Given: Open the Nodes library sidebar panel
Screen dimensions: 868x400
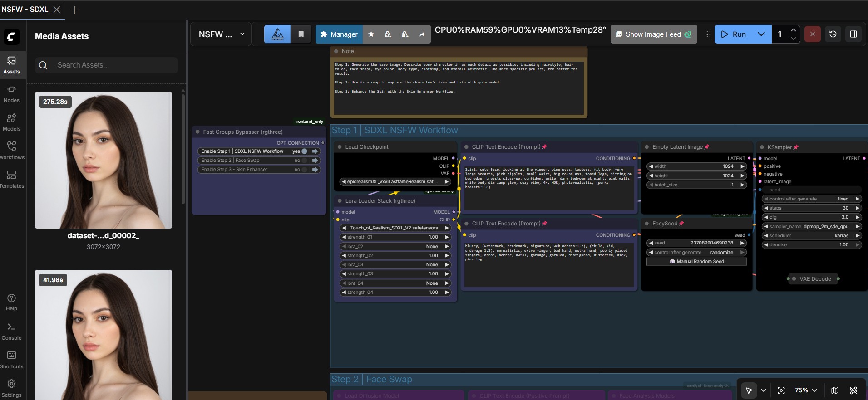Looking at the screenshot, I should click(x=11, y=93).
